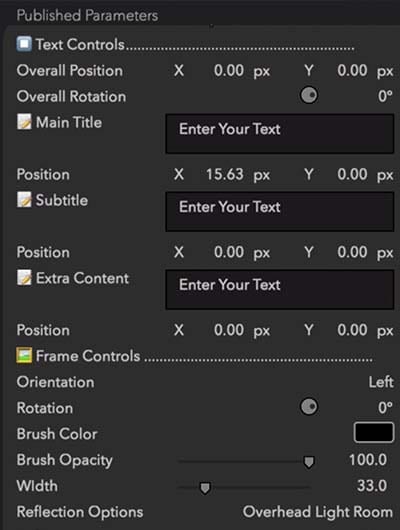Screen dimensions: 400x530
Task: Click the Main Title text field
Action: pyautogui.click(x=280, y=134)
